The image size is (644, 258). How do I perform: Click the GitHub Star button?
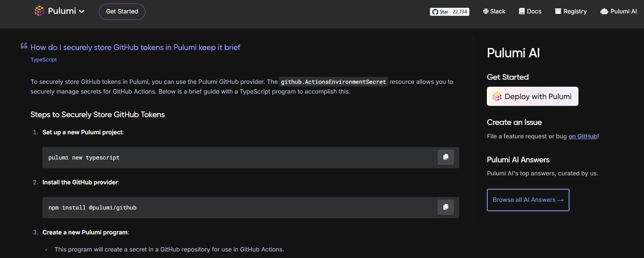tap(440, 12)
